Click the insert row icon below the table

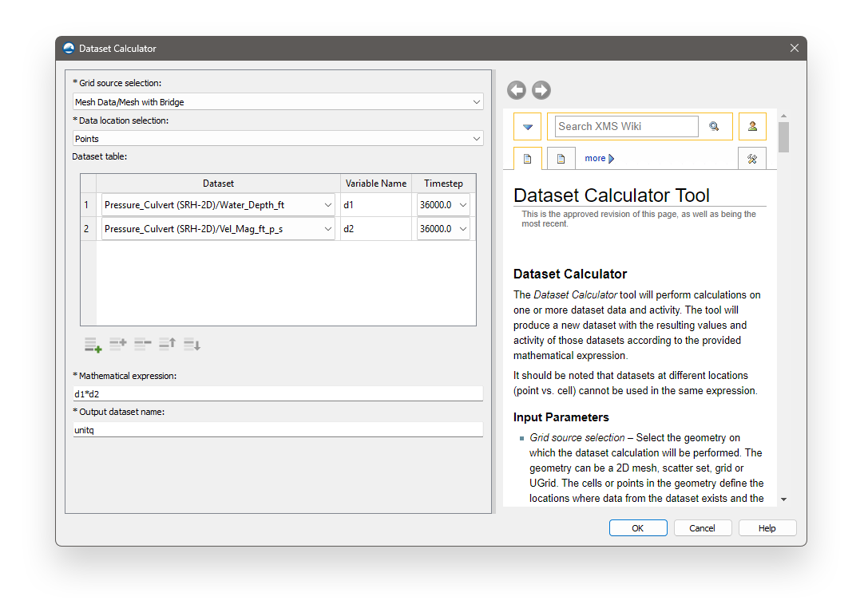[118, 344]
